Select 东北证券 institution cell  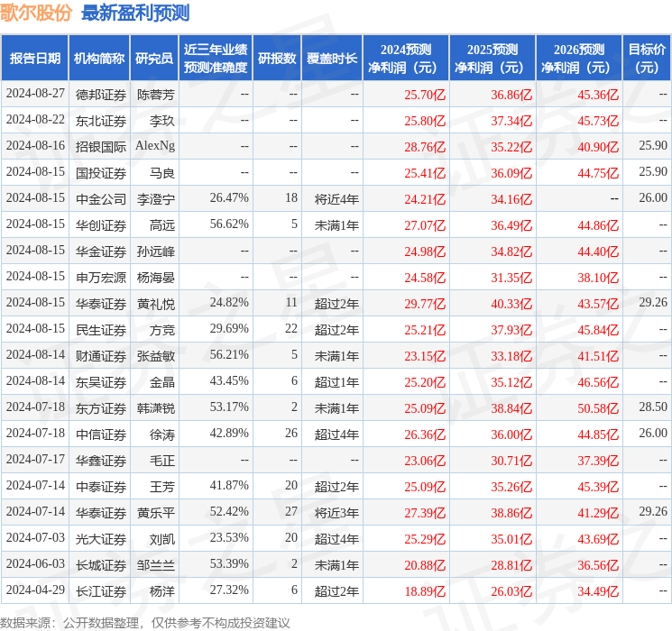101,121
